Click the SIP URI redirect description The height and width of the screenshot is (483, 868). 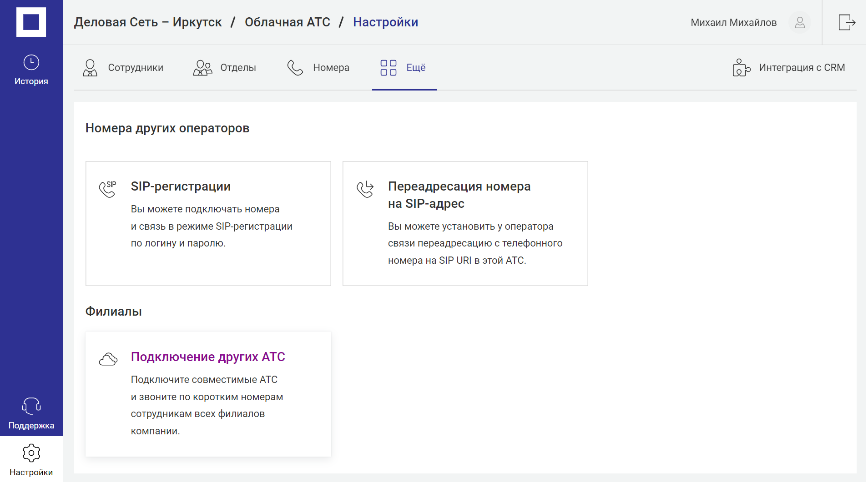(x=475, y=243)
